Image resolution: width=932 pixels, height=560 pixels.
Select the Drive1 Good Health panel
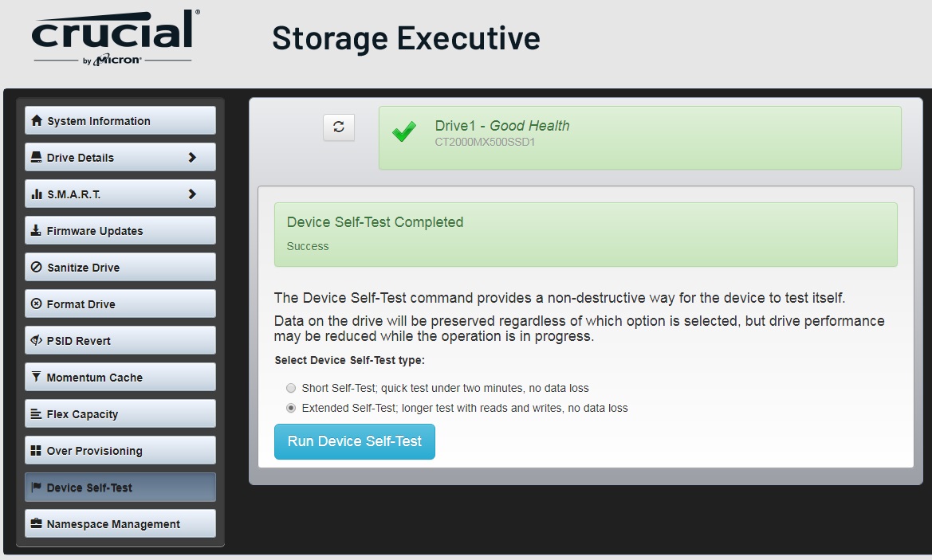(x=640, y=138)
